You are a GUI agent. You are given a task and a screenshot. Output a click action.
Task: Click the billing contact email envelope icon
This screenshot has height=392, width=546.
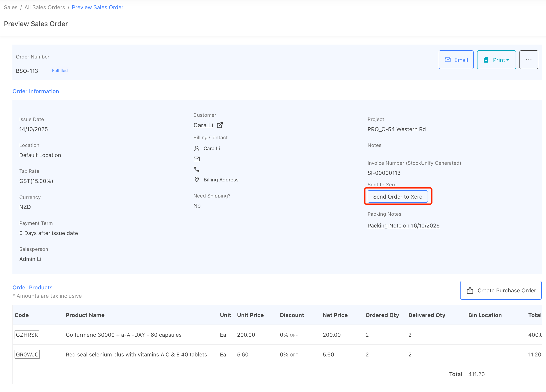coord(197,159)
